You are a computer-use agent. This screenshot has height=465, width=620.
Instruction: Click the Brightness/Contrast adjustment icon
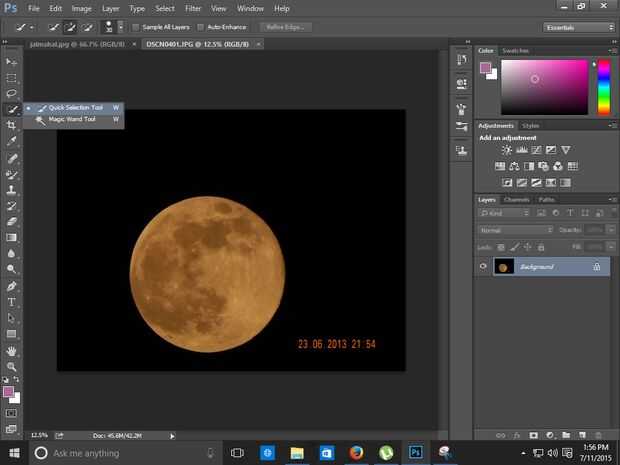pos(507,150)
